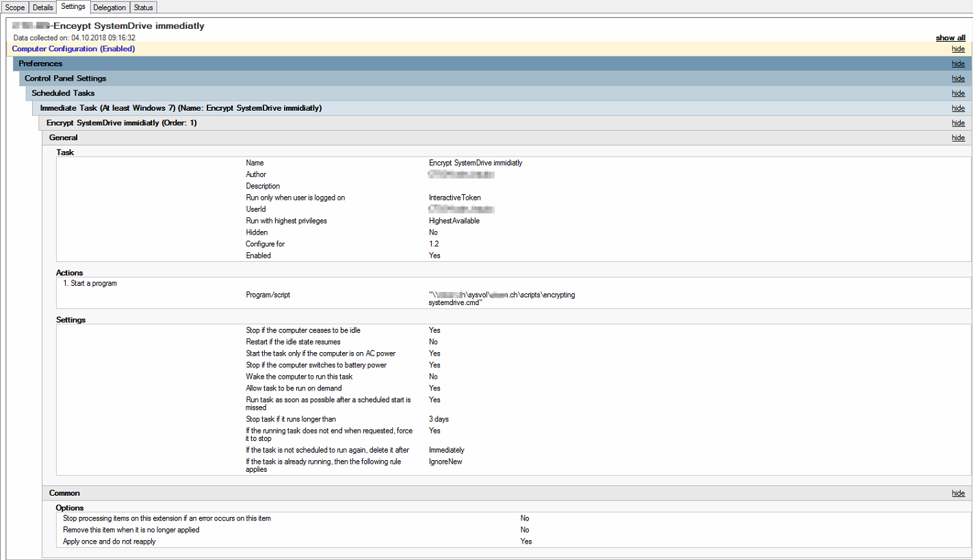Hide the Computer Configuration section
Screen dimensions: 973x560
click(x=958, y=49)
